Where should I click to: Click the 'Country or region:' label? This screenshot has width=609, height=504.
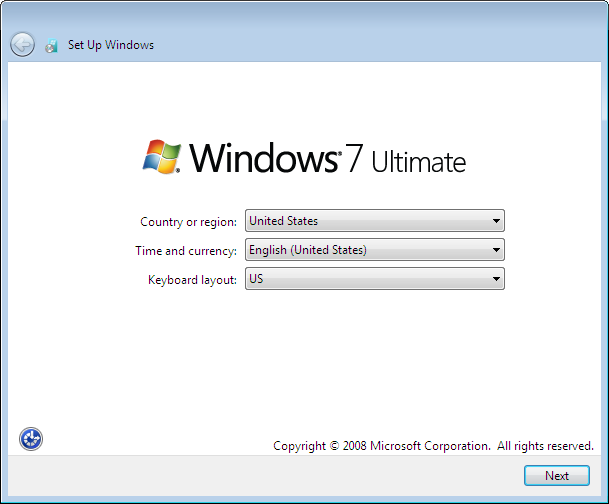pyautogui.click(x=188, y=222)
